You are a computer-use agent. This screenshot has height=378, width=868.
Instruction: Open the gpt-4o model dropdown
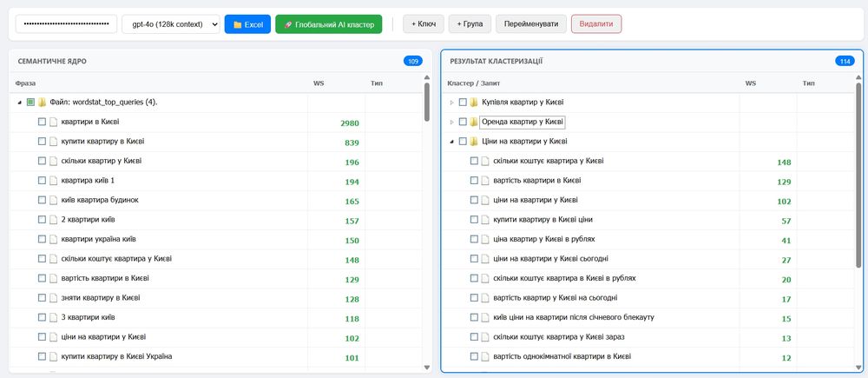point(170,24)
